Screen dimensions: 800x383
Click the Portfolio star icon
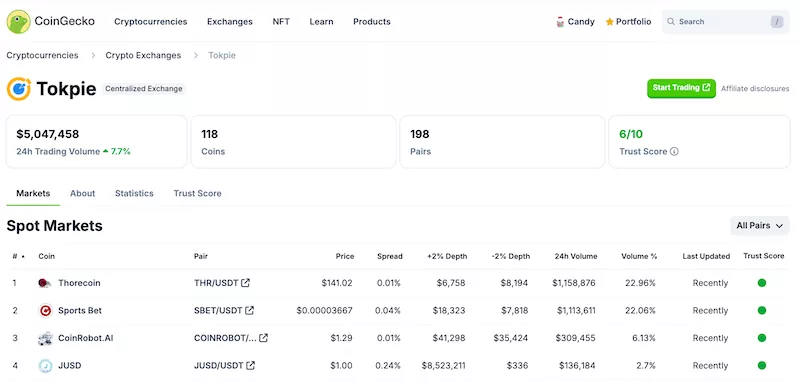point(609,22)
